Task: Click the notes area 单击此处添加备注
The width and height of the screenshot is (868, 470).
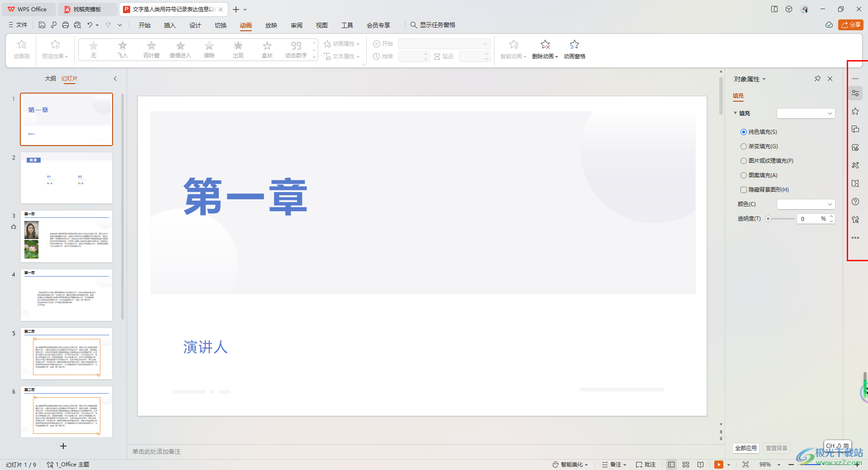Action: point(156,451)
